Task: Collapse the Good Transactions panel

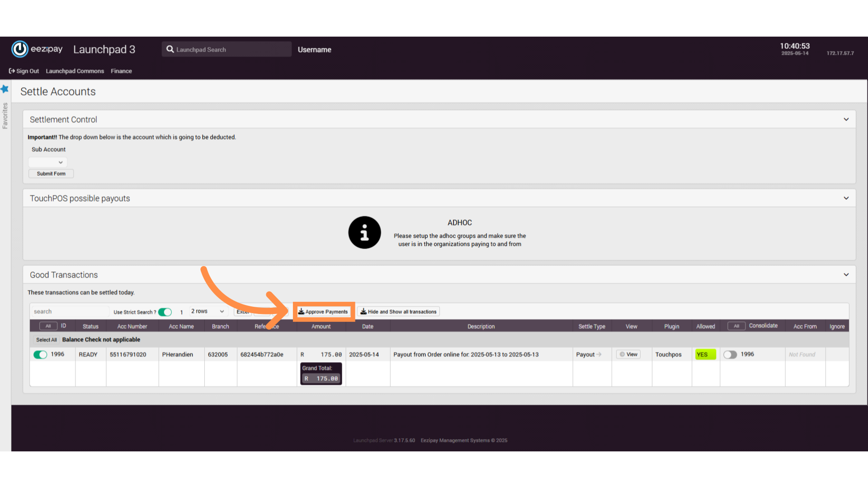Action: [846, 275]
